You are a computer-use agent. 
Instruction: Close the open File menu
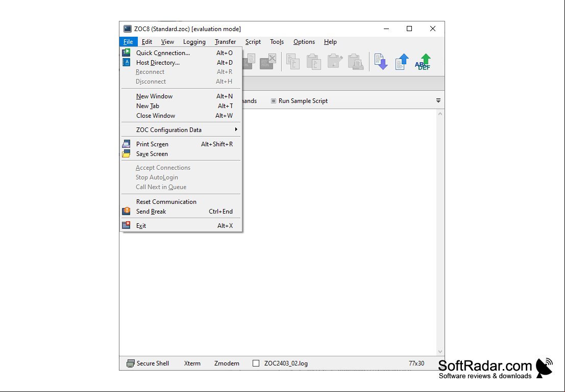coord(128,42)
